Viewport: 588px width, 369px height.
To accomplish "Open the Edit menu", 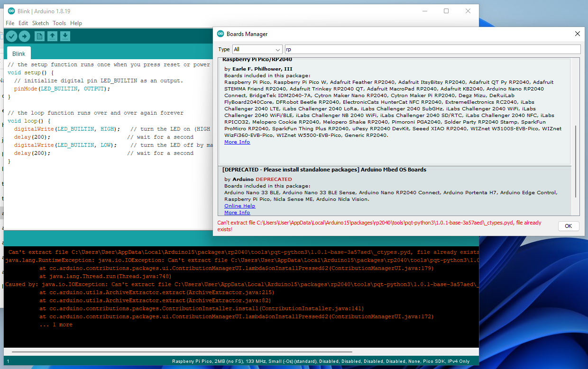I will [23, 23].
